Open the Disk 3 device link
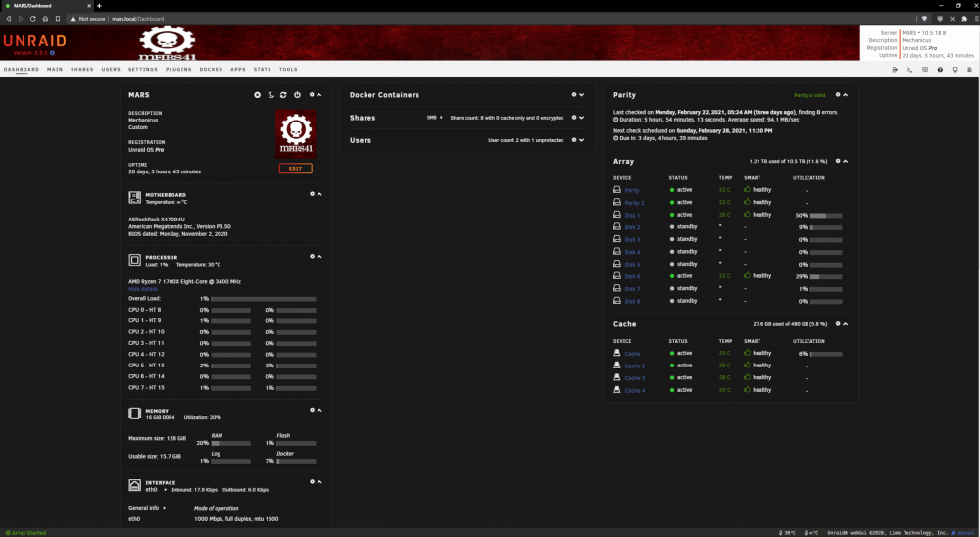980x537 pixels. pos(632,239)
